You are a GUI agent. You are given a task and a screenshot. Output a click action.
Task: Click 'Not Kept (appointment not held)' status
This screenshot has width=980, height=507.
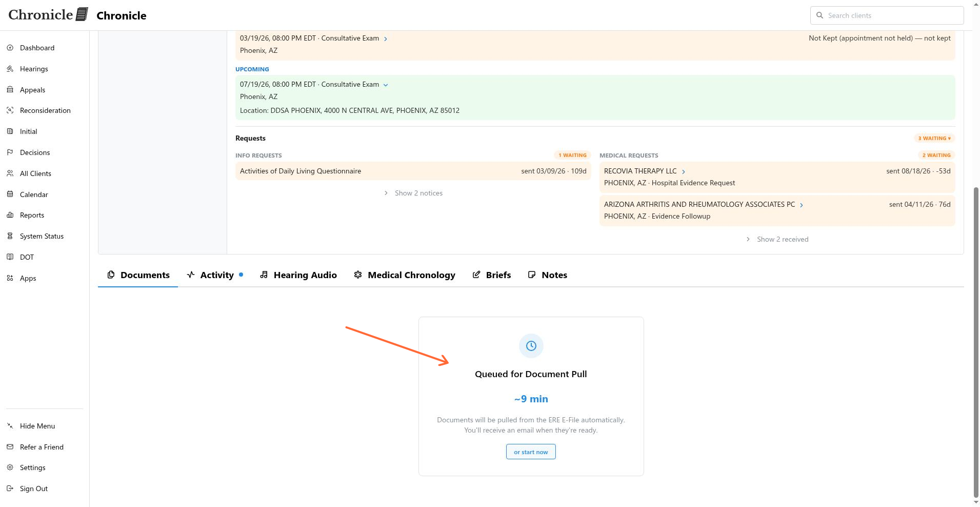879,38
